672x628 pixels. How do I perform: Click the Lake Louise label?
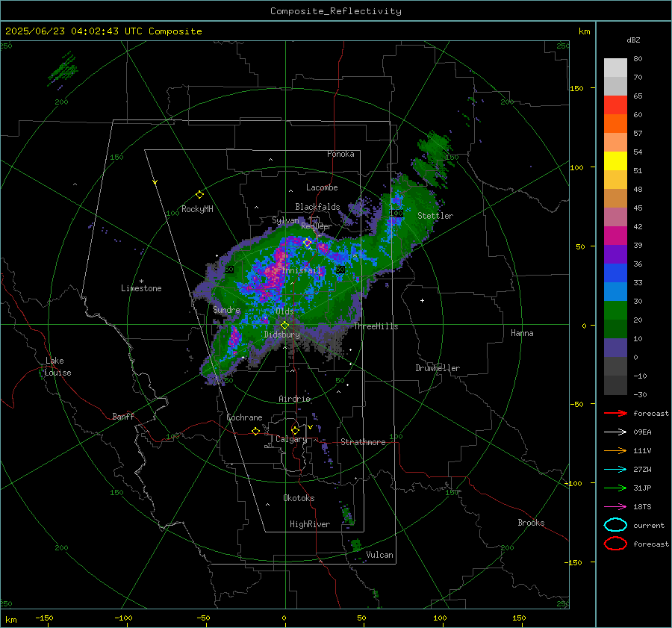pos(58,367)
